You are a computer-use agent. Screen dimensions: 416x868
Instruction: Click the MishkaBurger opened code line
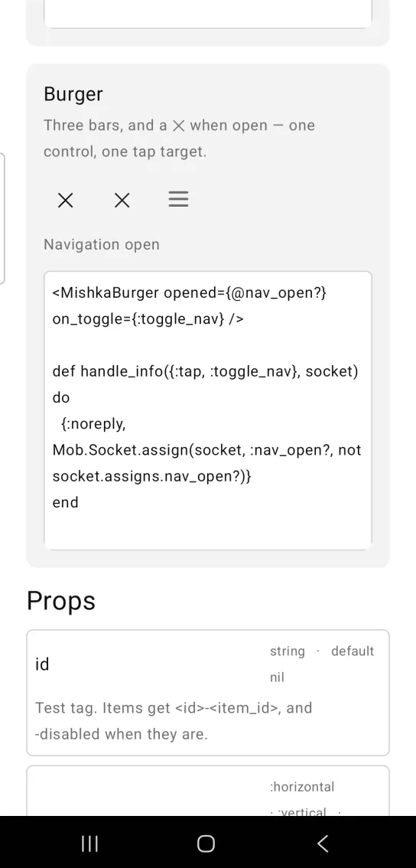pyautogui.click(x=190, y=292)
